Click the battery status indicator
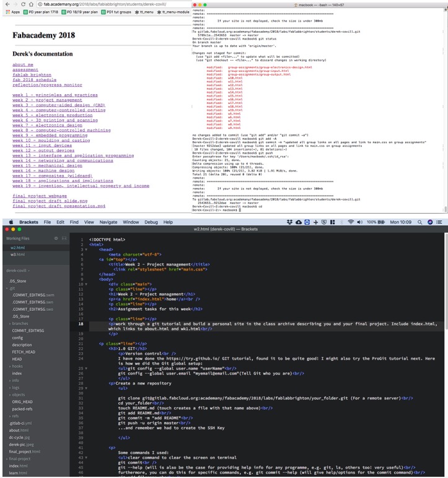This screenshot has width=448, height=478. pos(376,222)
